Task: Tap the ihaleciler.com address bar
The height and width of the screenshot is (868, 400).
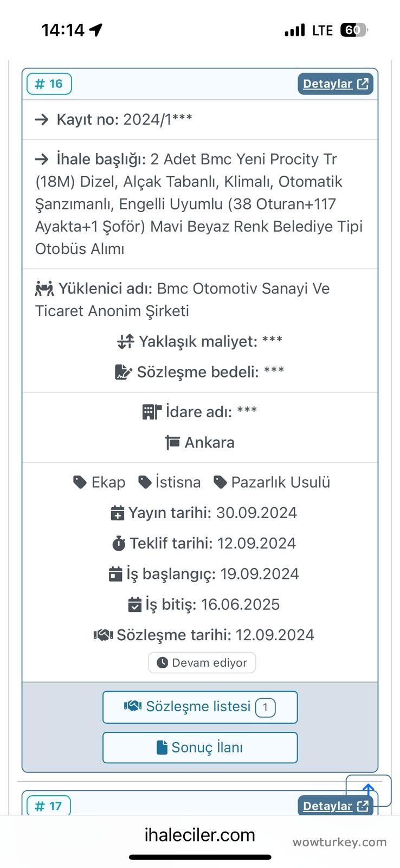Action: [199, 835]
